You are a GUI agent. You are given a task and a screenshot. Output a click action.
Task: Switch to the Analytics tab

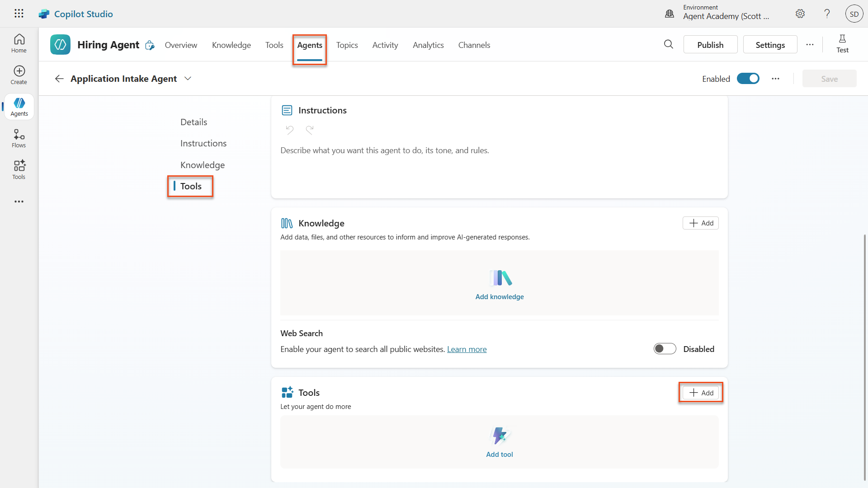pos(428,45)
